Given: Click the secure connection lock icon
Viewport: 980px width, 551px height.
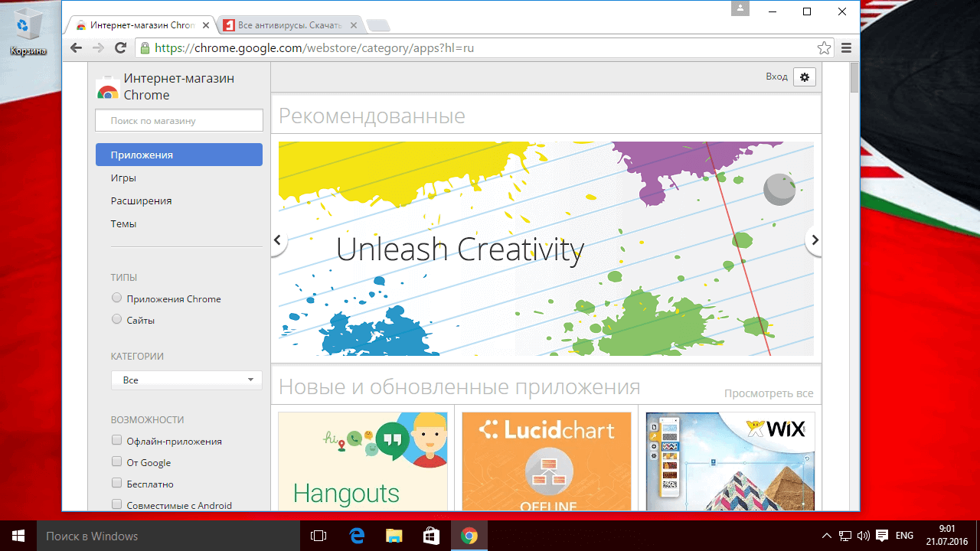Looking at the screenshot, I should tap(145, 47).
